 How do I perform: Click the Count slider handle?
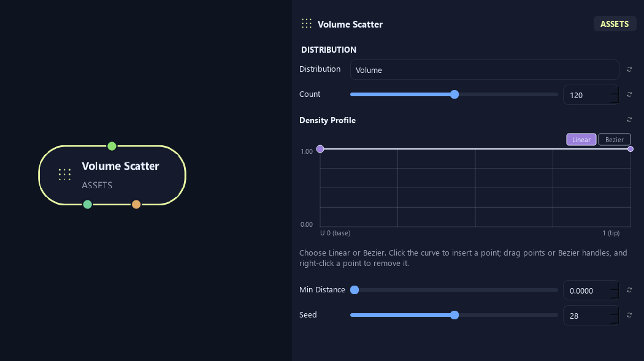click(454, 94)
